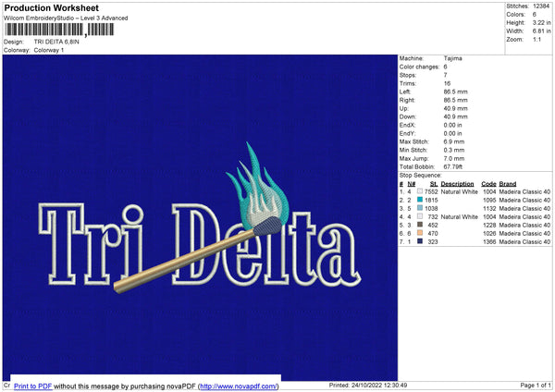Follow the http://www.novapdf.com/ link

click(239, 386)
